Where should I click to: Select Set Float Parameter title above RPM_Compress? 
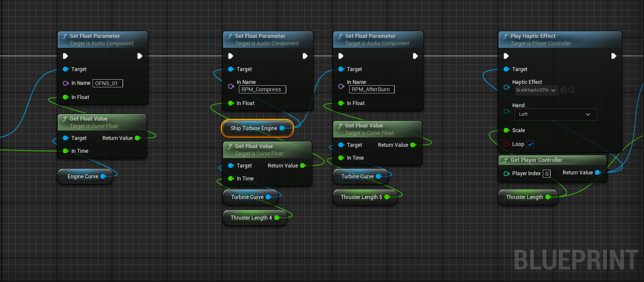tap(260, 36)
